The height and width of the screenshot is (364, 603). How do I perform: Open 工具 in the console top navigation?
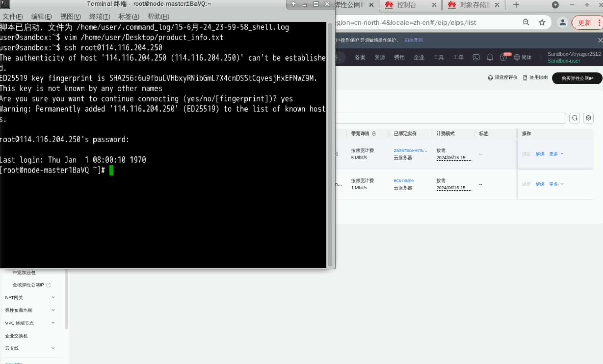438,58
